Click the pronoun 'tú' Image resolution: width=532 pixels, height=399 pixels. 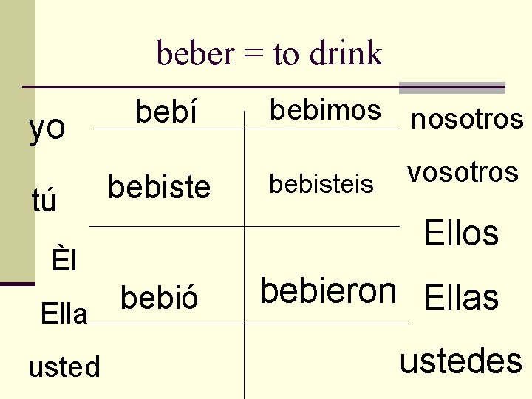point(44,199)
